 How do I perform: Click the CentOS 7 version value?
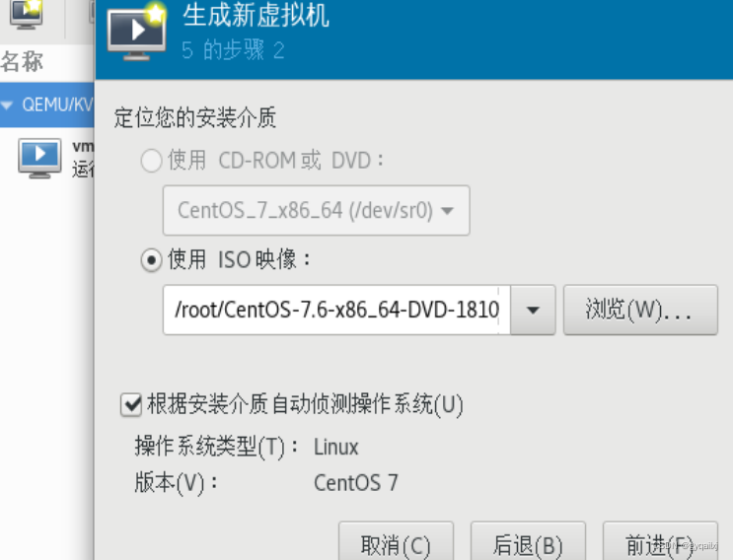click(356, 482)
